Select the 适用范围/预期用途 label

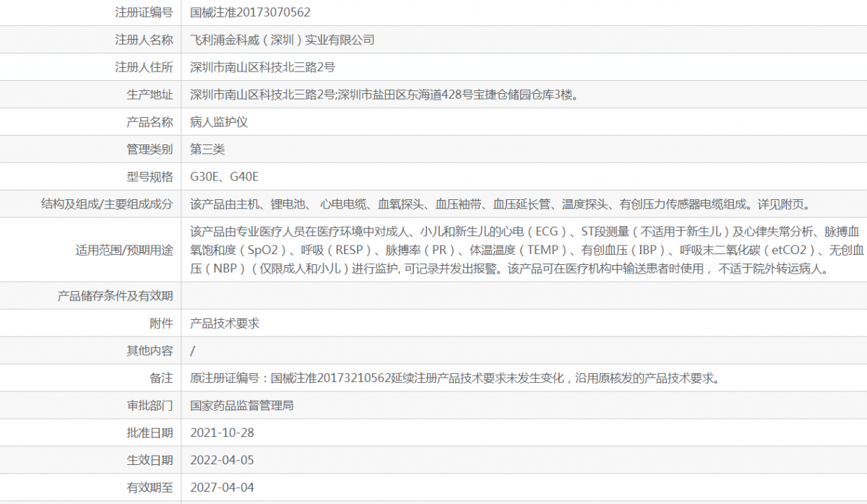[124, 251]
